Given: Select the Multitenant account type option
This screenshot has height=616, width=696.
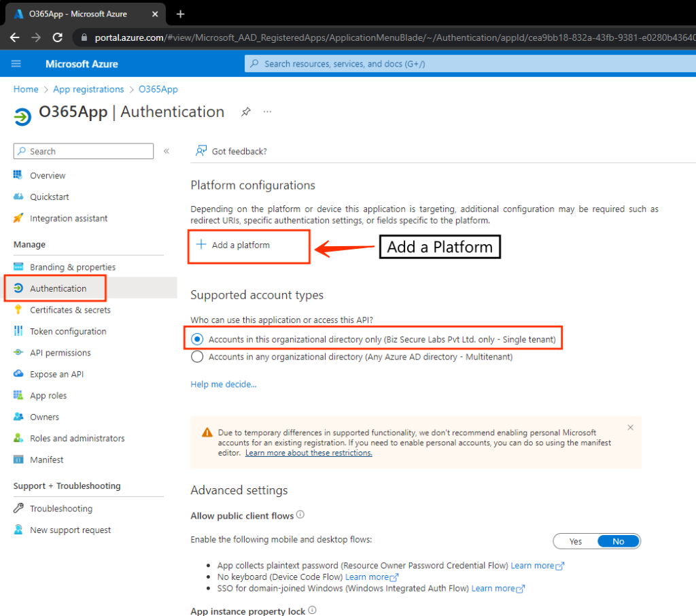Looking at the screenshot, I should [x=197, y=356].
